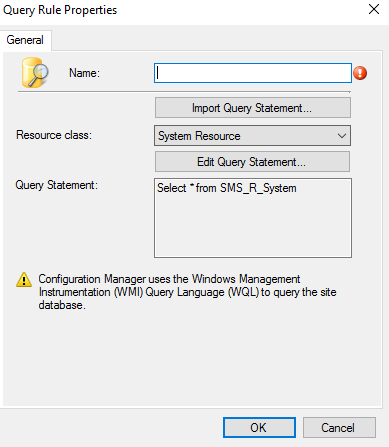Viewport: 389px width, 447px height.
Task: Click the Name: label
Action: pyautogui.click(x=84, y=73)
